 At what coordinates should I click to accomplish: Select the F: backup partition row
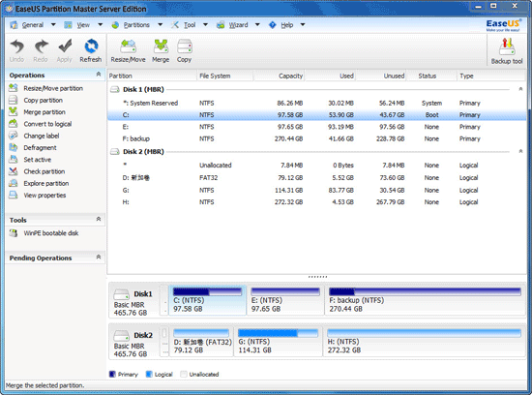coord(317,138)
